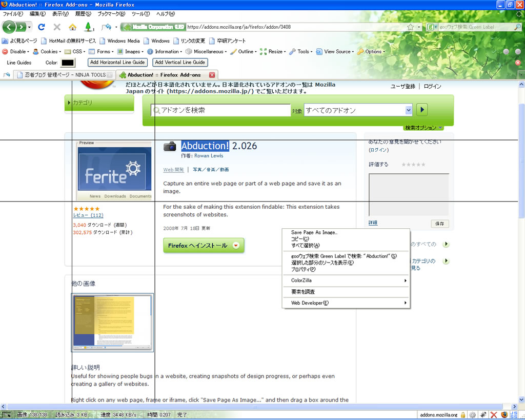The image size is (525, 420).
Task: Open the Cookies dropdown
Action: (47, 52)
